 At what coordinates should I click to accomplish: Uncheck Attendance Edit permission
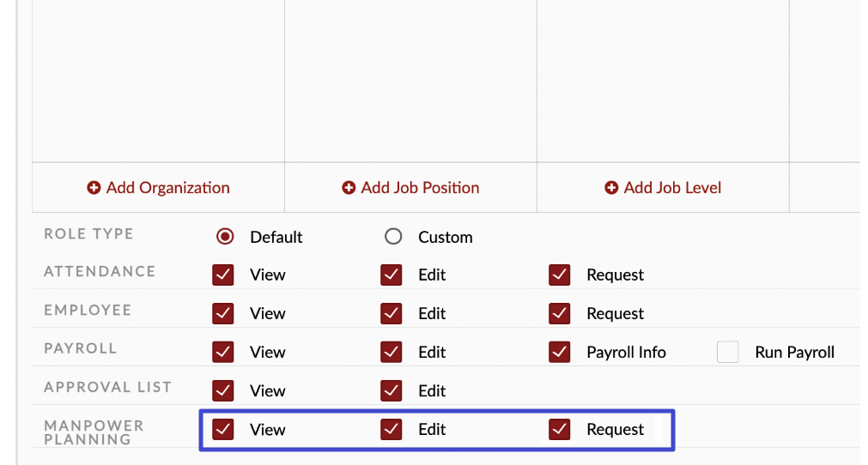click(x=392, y=275)
